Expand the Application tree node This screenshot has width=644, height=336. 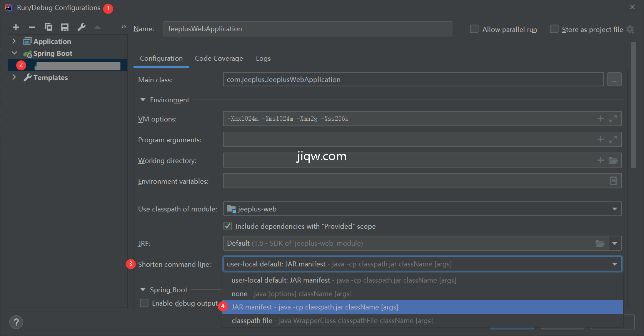(14, 41)
